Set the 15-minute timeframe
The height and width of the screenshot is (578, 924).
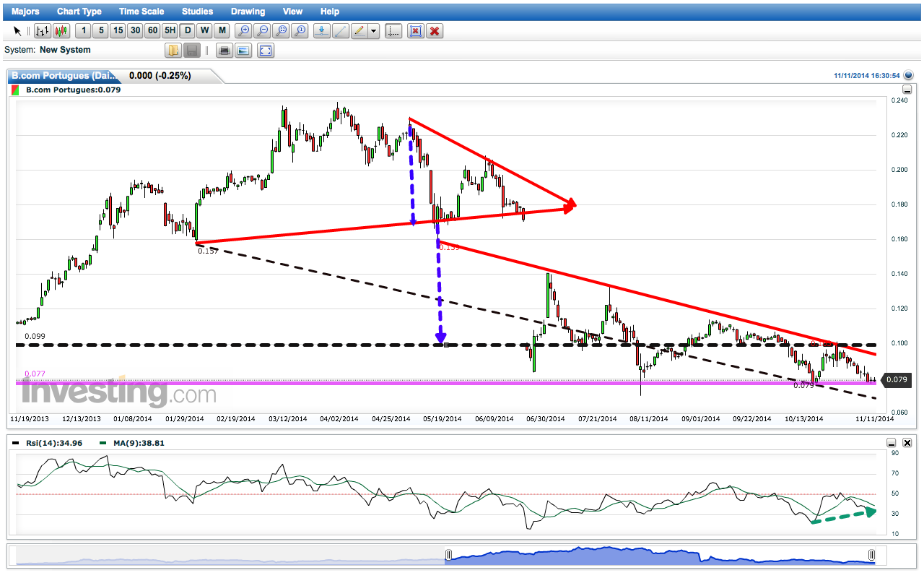[x=118, y=31]
